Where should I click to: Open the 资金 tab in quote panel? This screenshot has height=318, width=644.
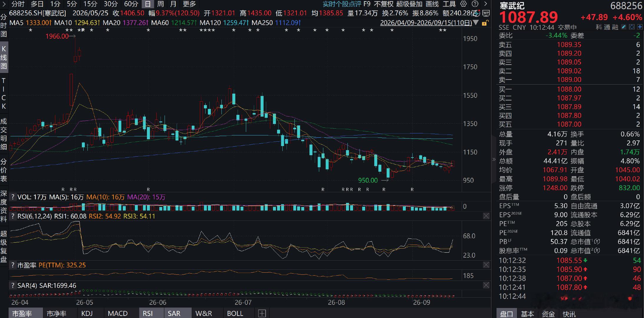548,314
